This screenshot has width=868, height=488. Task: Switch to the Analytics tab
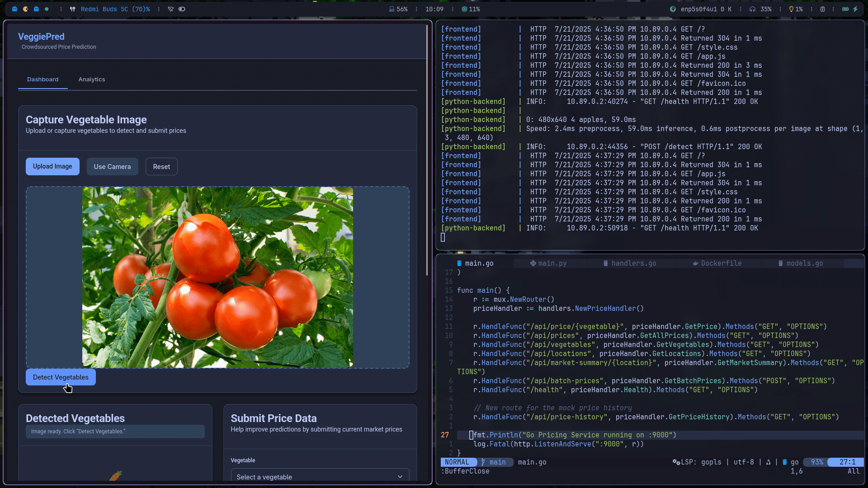[92, 80]
